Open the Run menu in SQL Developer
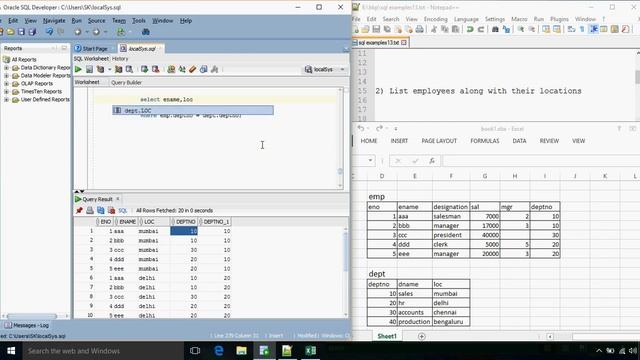Image resolution: width=640 pixels, height=360 pixels. 76,20
